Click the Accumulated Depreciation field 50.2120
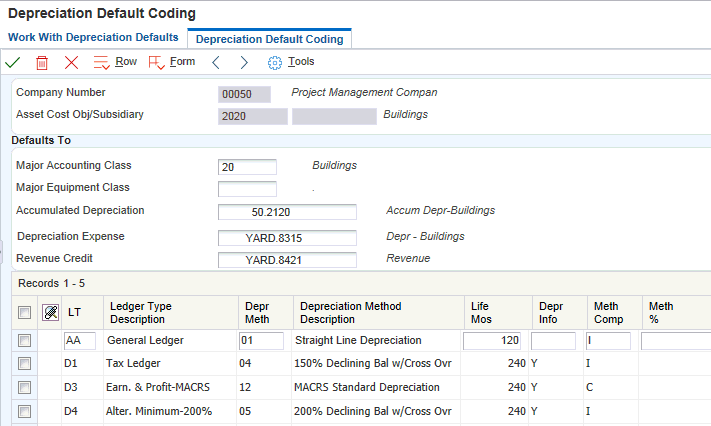This screenshot has height=426, width=711. (x=287, y=212)
